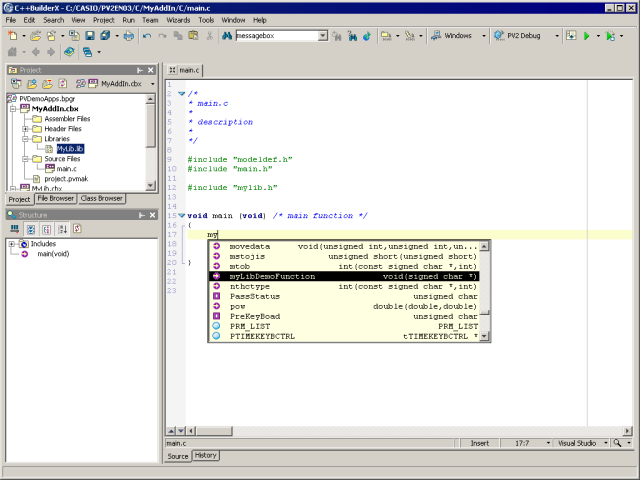Open the Visual Studio keymap dropdown
The height and width of the screenshot is (480, 640).
pos(606,443)
